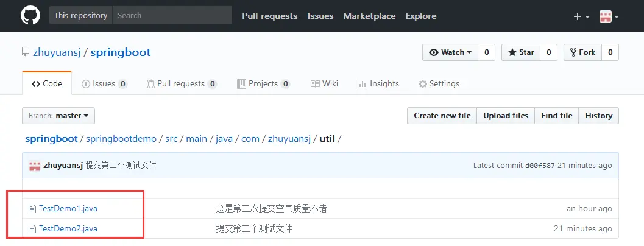Click the watchers count next to Watch
The width and height of the screenshot is (644, 246).
pos(487,52)
